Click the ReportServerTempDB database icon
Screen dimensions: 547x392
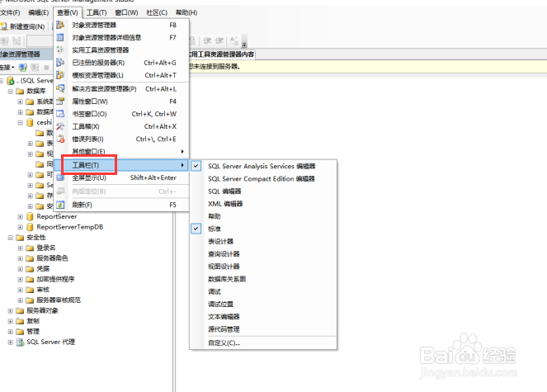31,227
